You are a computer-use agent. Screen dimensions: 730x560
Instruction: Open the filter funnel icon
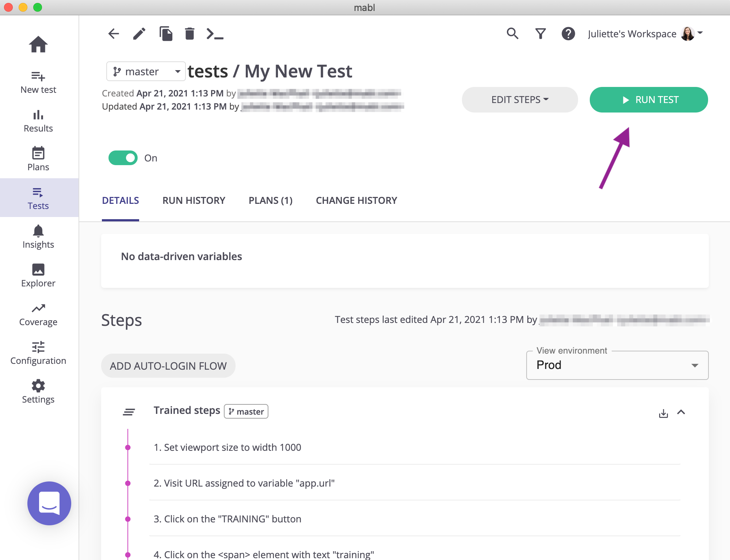click(x=540, y=34)
